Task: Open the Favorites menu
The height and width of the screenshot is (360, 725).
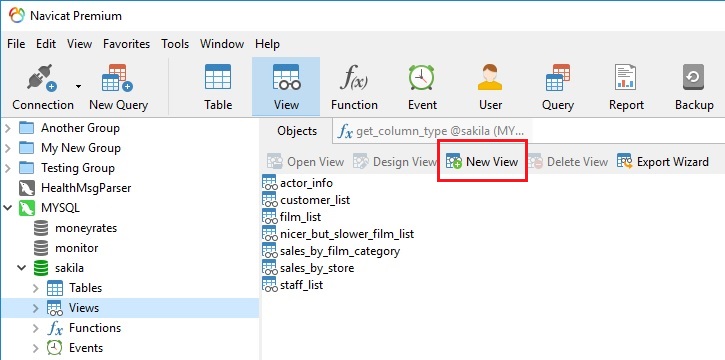Action: point(126,44)
